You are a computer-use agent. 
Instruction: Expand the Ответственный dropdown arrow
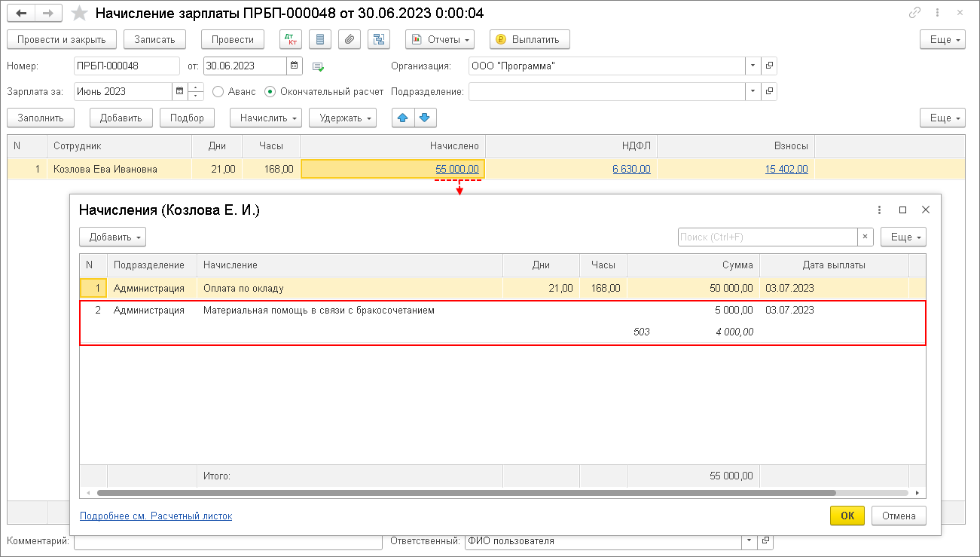[750, 540]
